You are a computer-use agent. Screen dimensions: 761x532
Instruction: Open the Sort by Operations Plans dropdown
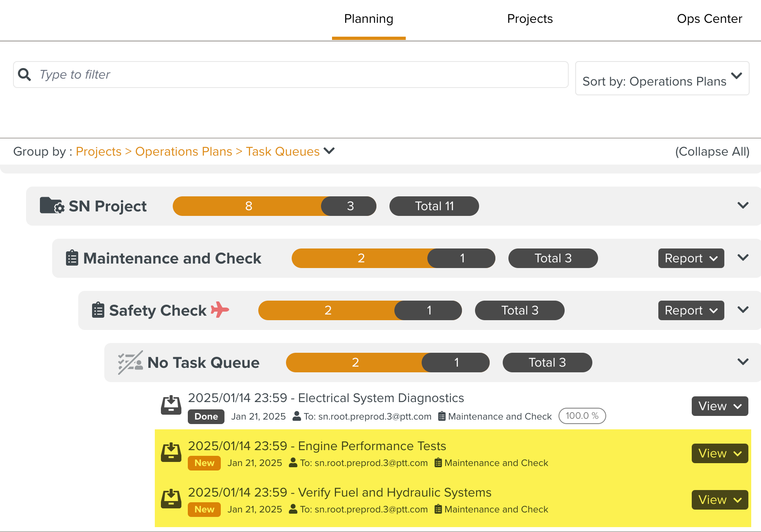662,79
